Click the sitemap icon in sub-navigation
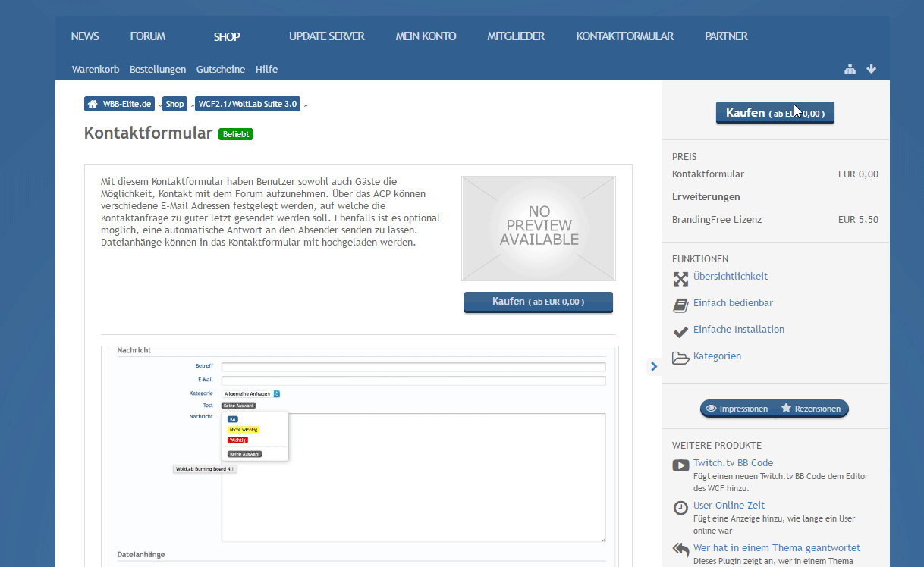Viewport: 924px width, 567px height. pos(850,69)
